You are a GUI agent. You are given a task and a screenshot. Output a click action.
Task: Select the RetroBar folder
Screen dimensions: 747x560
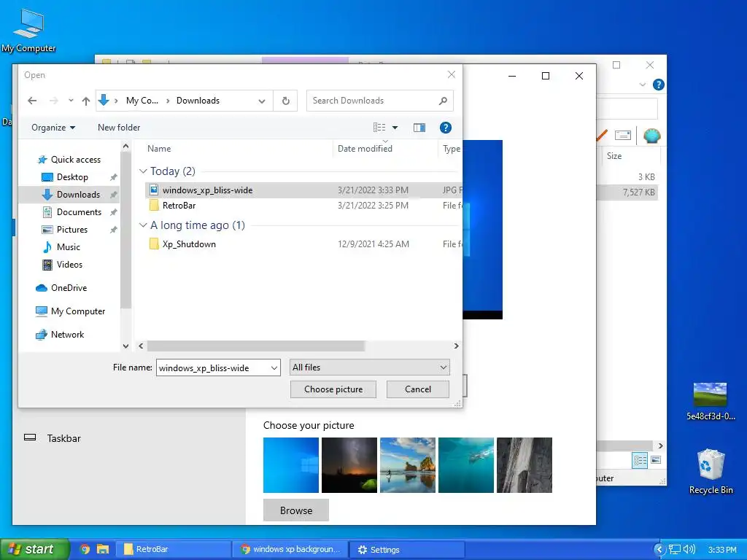303,205
